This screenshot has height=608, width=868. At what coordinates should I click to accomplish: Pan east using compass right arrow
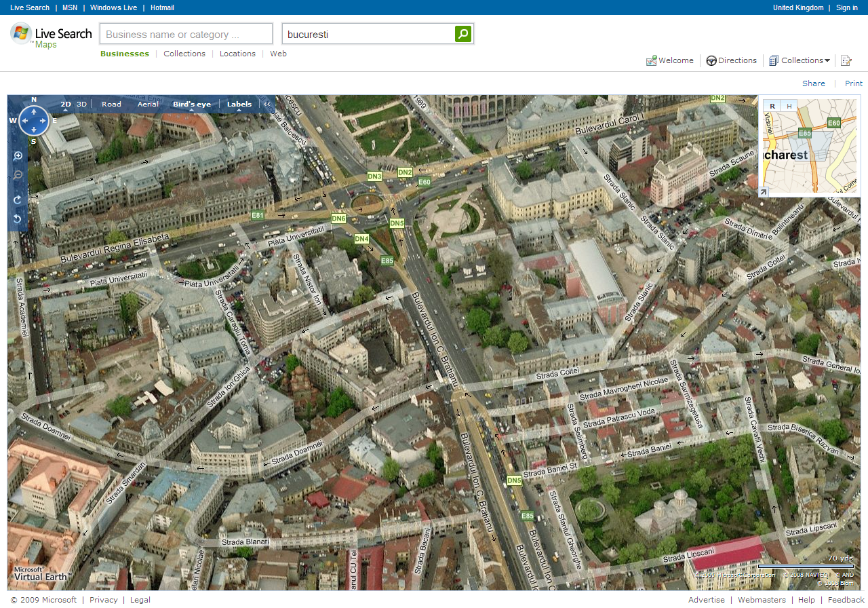point(44,121)
